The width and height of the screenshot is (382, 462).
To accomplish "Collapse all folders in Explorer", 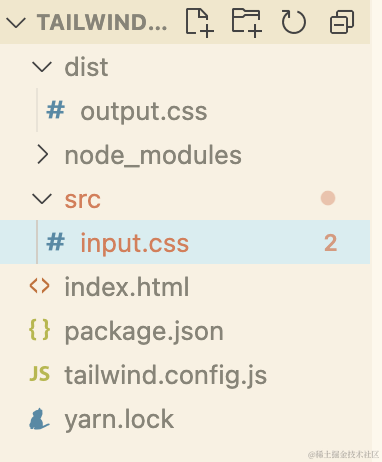I will [342, 22].
